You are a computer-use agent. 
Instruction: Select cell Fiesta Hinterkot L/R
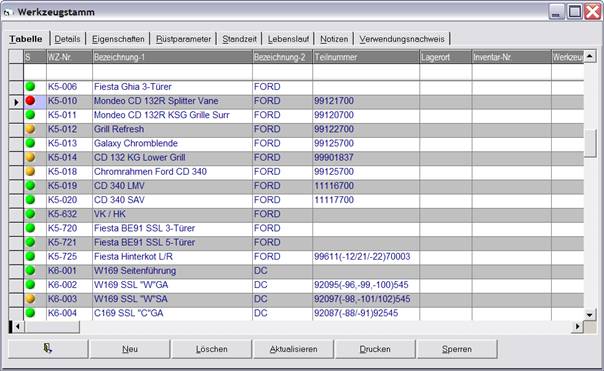pyautogui.click(x=172, y=257)
